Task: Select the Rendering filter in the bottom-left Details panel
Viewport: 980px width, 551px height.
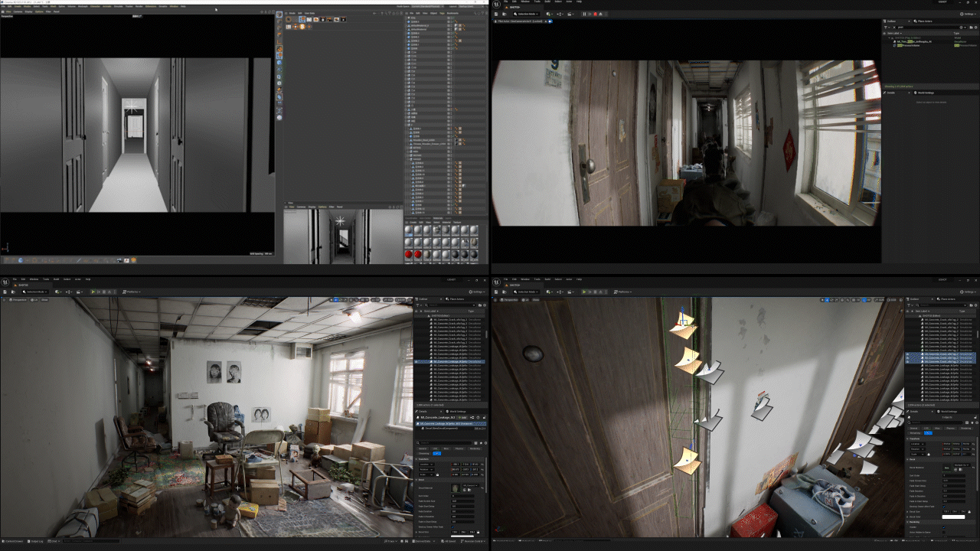Action: pos(475,448)
